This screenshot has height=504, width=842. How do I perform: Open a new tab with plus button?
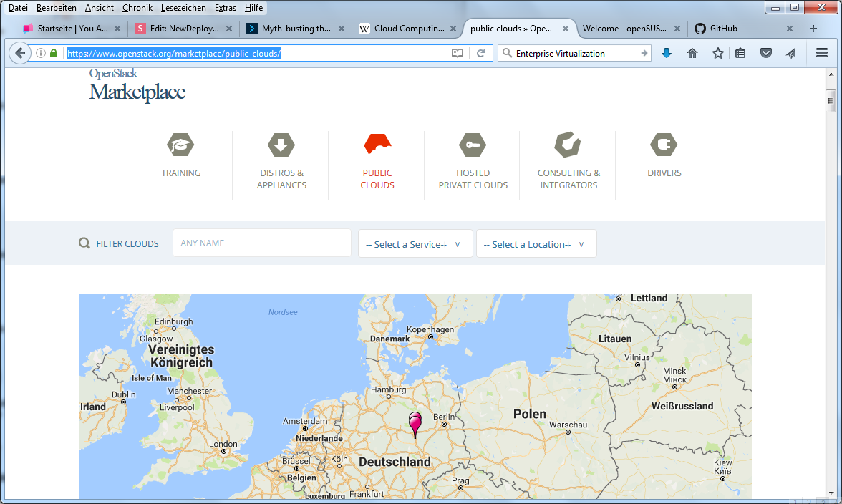pos(813,29)
